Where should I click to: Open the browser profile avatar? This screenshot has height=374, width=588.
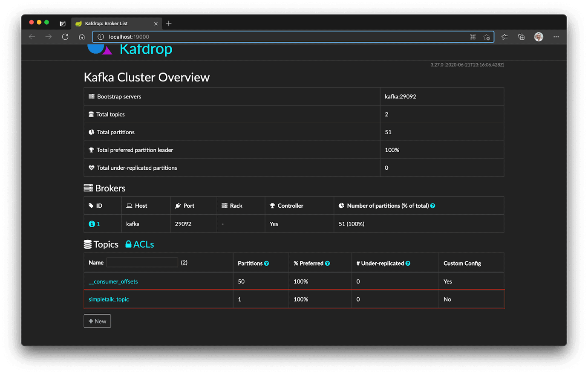tap(539, 37)
